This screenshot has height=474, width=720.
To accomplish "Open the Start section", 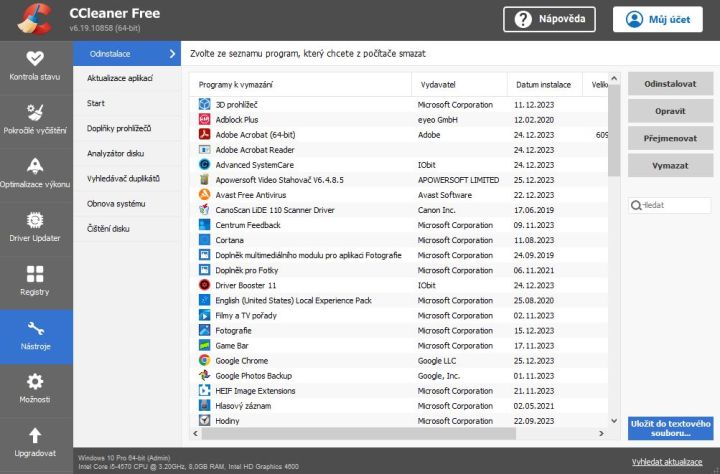I will (x=127, y=103).
